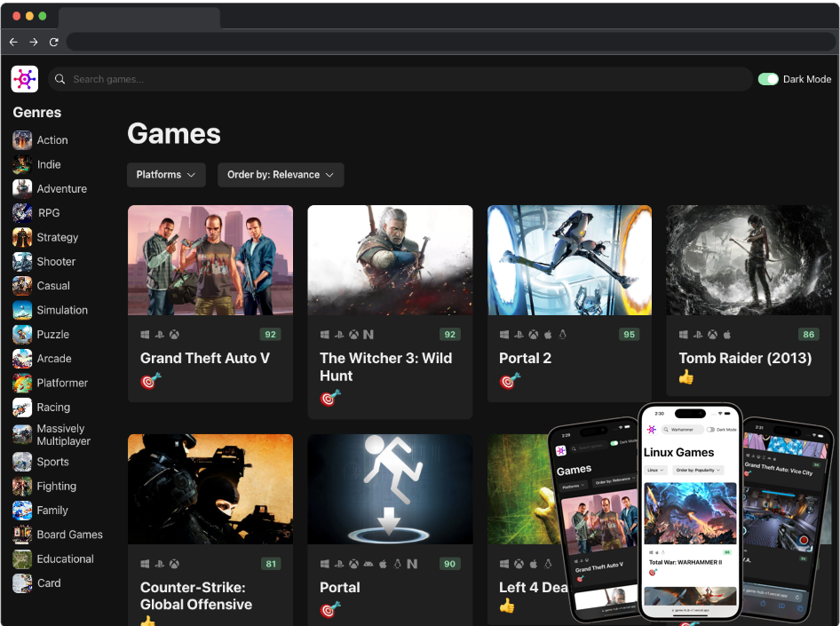The image size is (840, 626).
Task: Show Racing genre games via label
Action: [x=53, y=408]
